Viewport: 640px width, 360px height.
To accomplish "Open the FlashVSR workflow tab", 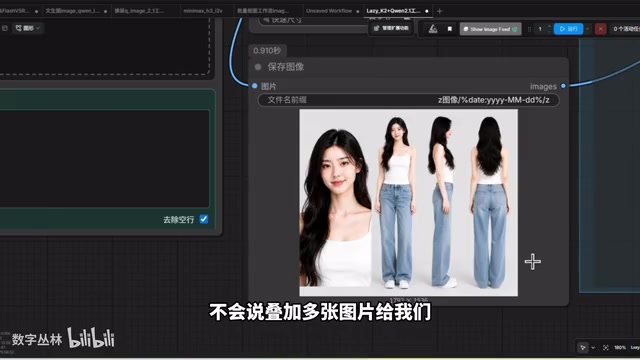I will point(15,11).
